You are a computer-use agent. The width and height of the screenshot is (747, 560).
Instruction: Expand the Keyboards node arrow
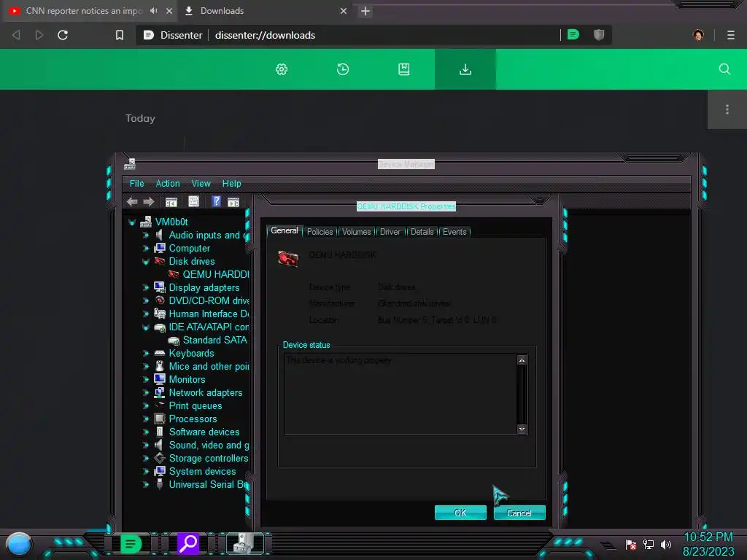click(x=146, y=354)
